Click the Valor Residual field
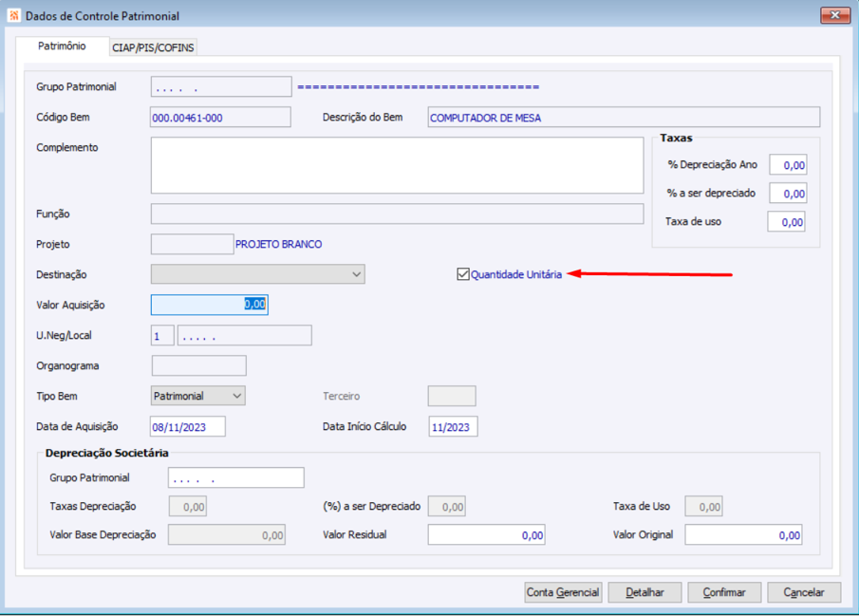Viewport: 859px width, 616px height. click(487, 535)
